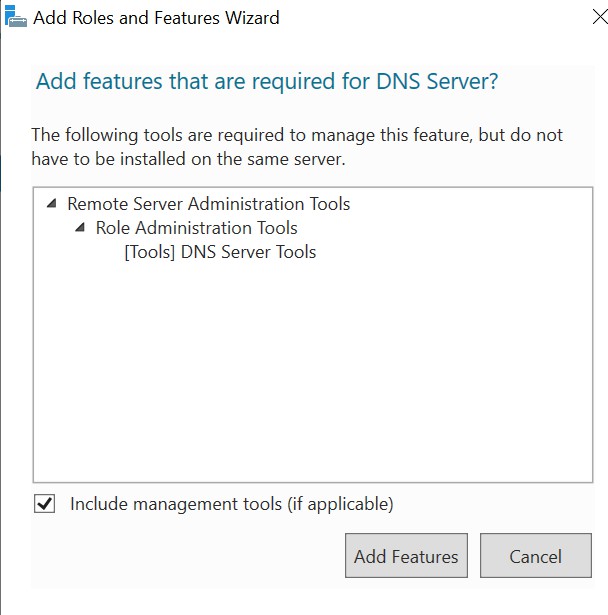
Task: Confirm with the Add Features button
Action: tap(406, 556)
